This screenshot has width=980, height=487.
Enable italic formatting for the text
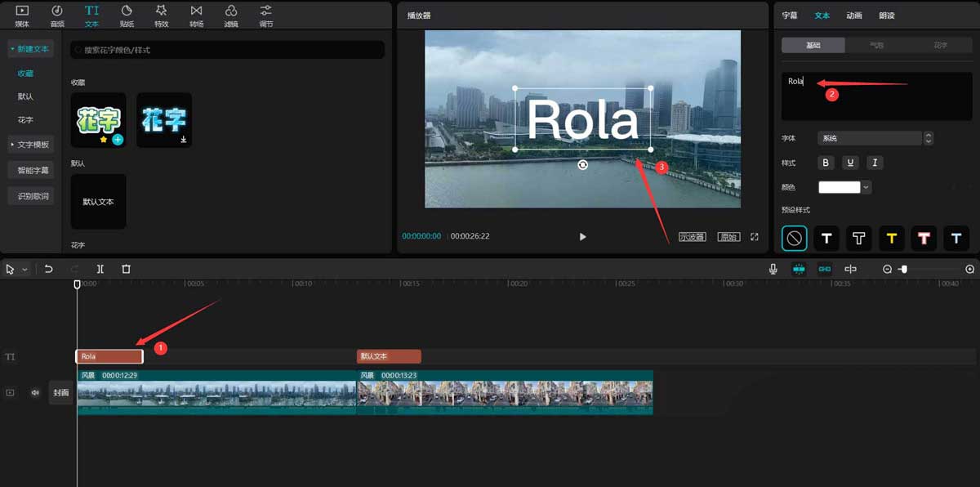click(x=875, y=163)
